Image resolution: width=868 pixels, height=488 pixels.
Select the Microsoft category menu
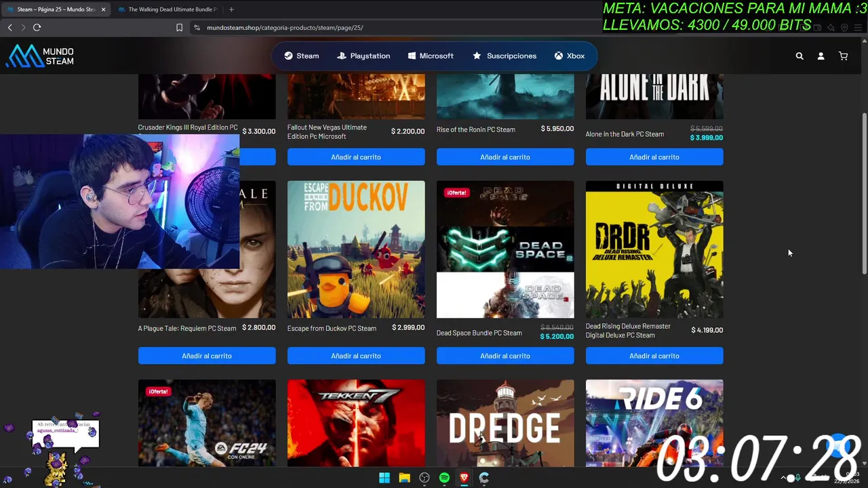pos(431,56)
